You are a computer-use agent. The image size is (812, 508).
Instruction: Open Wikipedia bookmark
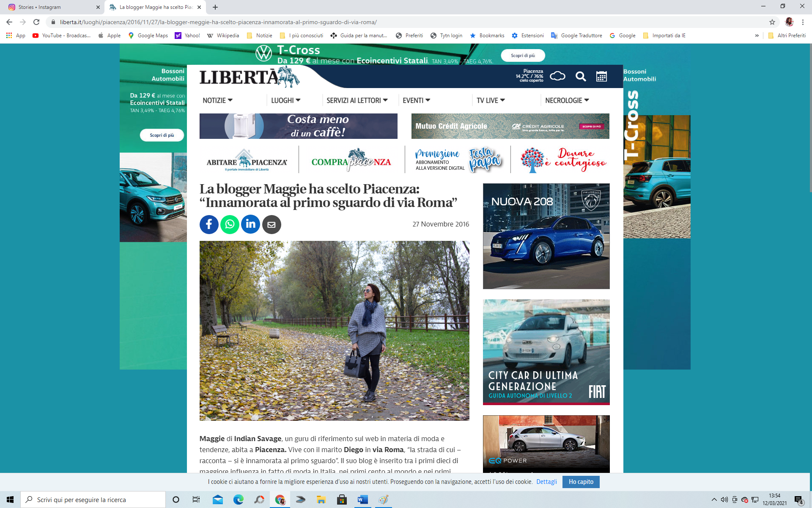(223, 36)
